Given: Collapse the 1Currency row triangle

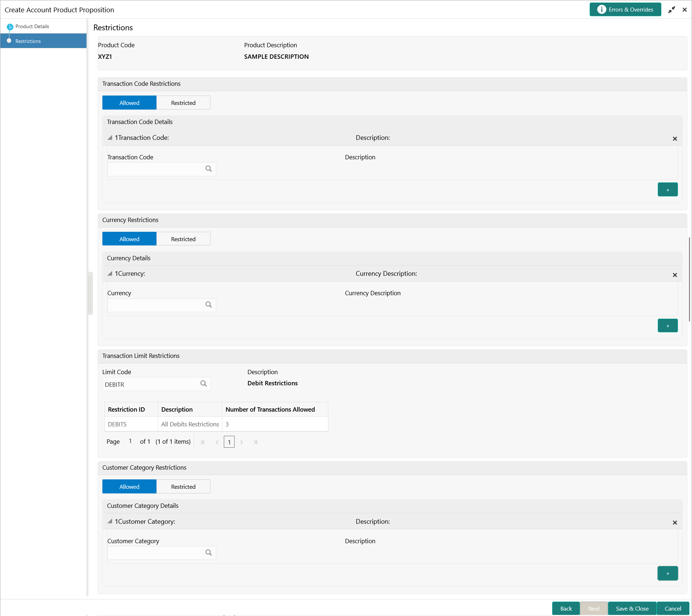Looking at the screenshot, I should (110, 274).
